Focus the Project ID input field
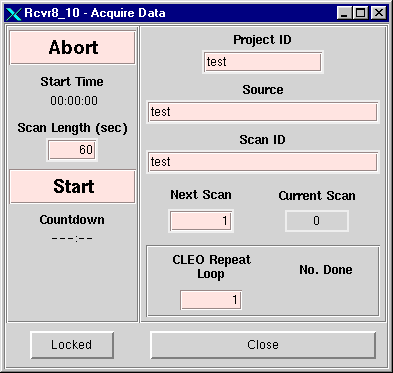The image size is (393, 373). 263,62
